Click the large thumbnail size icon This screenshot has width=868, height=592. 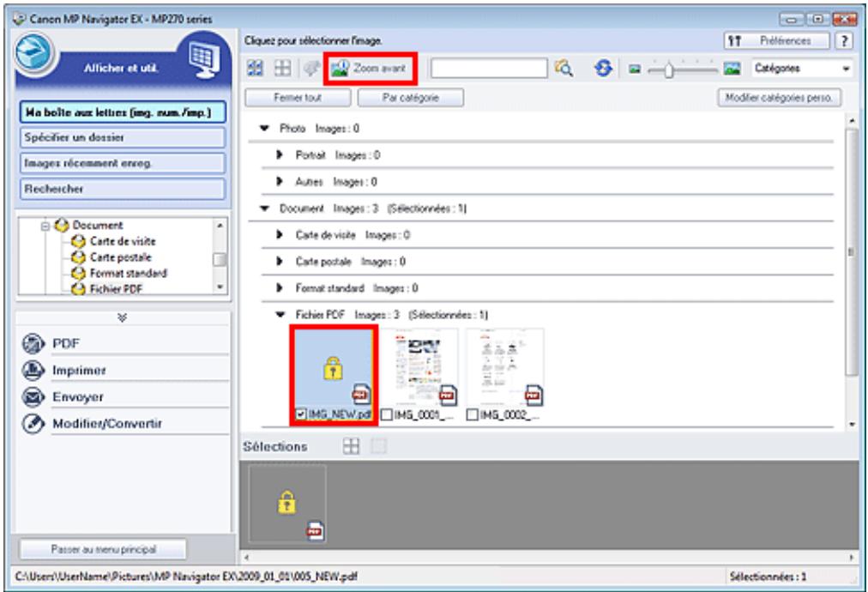click(732, 69)
